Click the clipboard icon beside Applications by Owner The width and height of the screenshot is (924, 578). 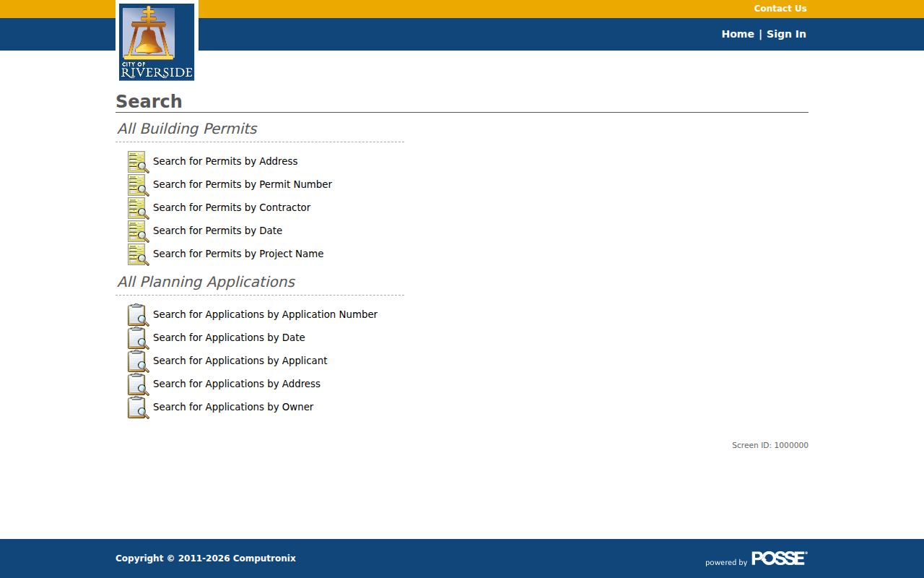[x=139, y=407]
